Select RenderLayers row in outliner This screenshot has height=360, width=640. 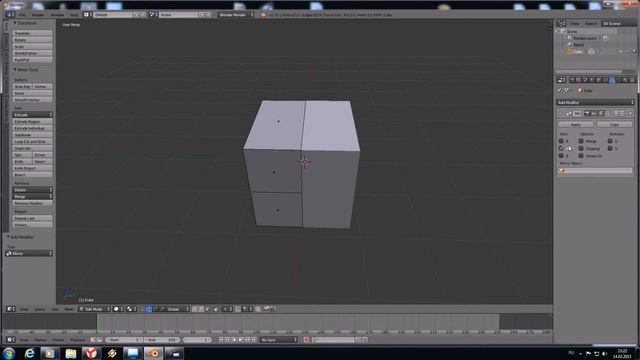tap(585, 38)
